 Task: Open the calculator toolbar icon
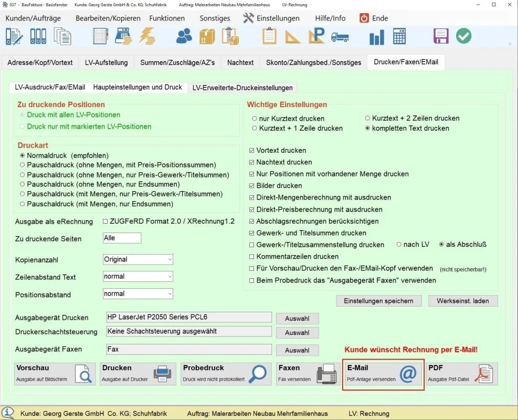click(x=399, y=36)
